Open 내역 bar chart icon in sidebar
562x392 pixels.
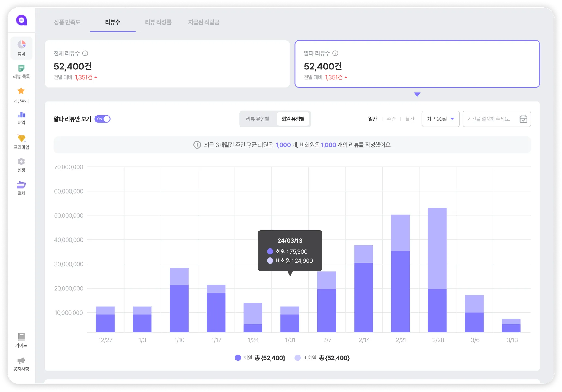point(21,115)
